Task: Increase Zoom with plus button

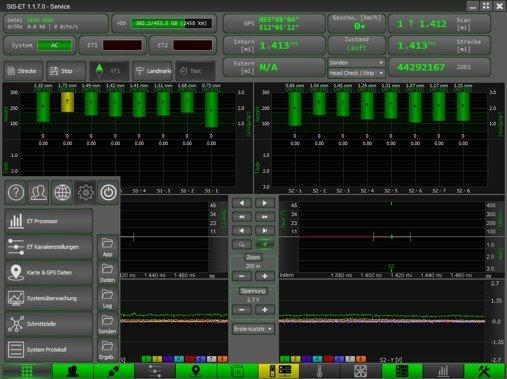Action: click(265, 276)
